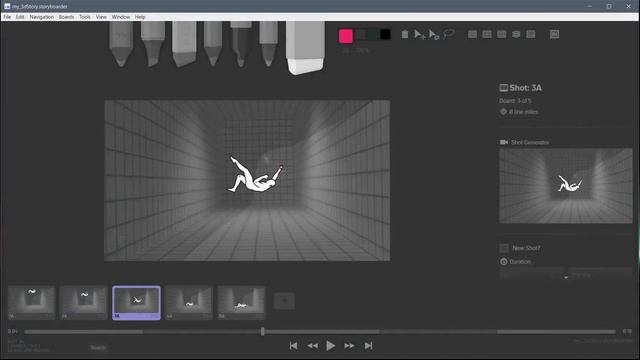Pick the dark gray palette swatch
This screenshot has height=360, width=640.
(x=361, y=35)
